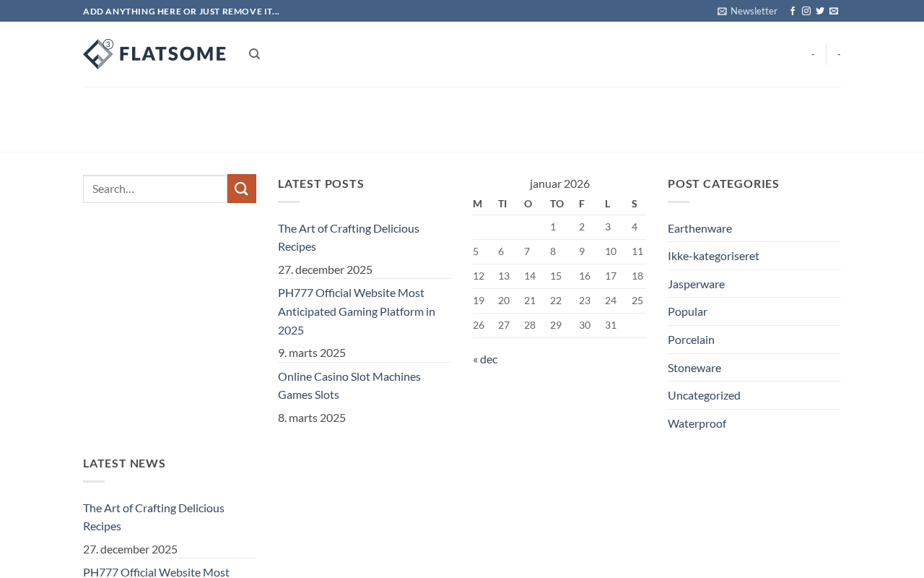Open the Newsletter link in the top bar

pos(747,11)
